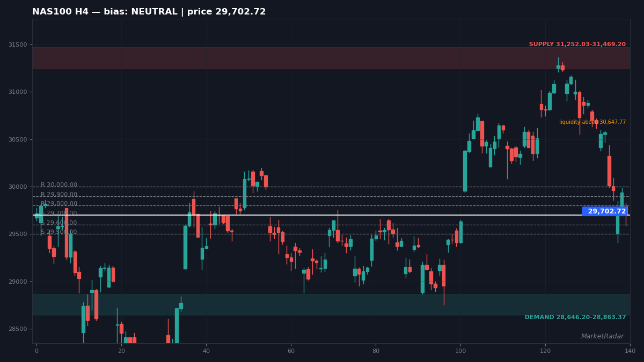Select resistance level label 'R 30,000.00'
Screen dimensions: 644x362
[59, 185]
